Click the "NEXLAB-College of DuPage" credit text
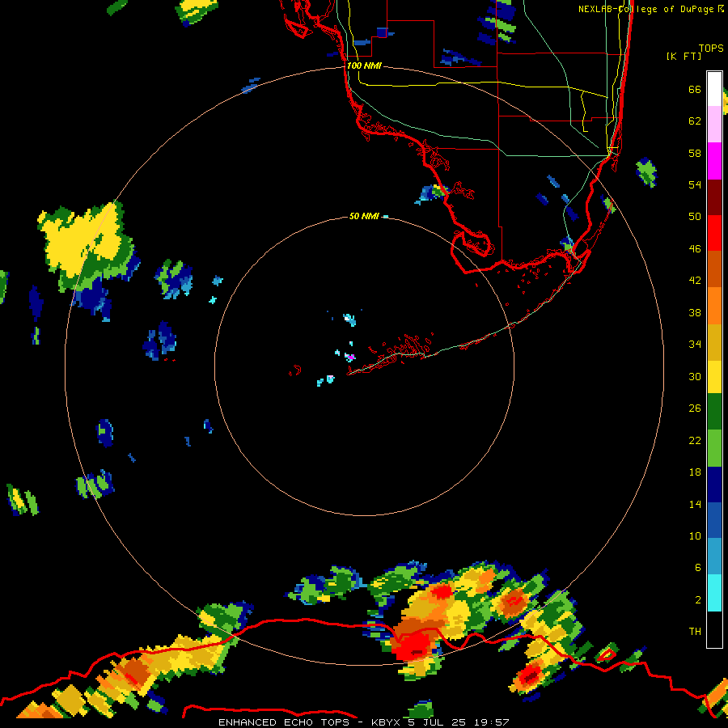Screen dimensions: 728x728 645,9
